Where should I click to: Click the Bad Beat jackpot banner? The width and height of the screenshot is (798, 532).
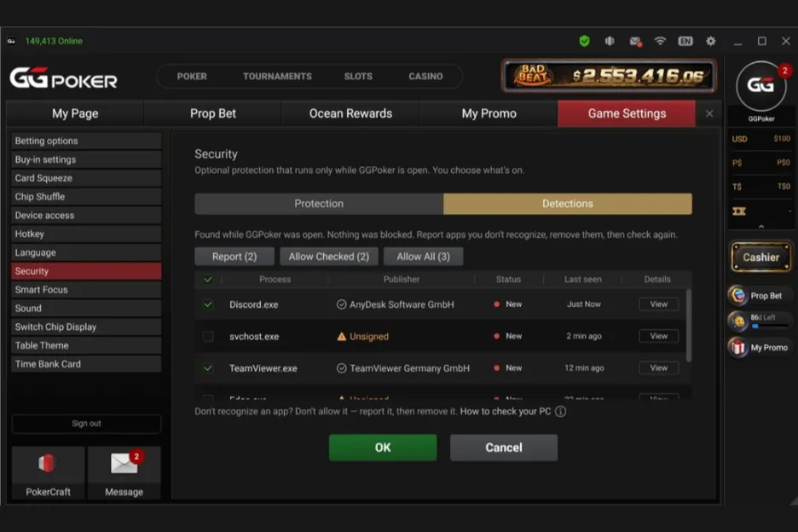[610, 76]
